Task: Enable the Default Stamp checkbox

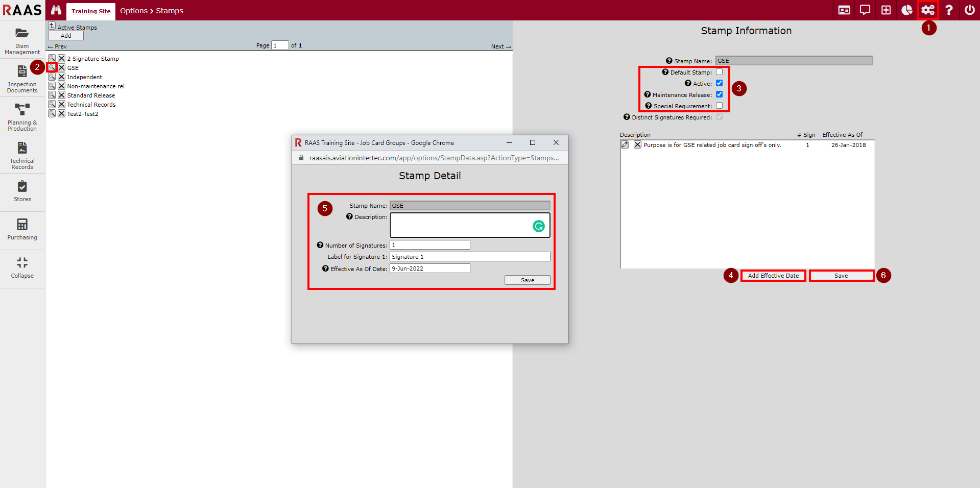Action: pyautogui.click(x=719, y=72)
